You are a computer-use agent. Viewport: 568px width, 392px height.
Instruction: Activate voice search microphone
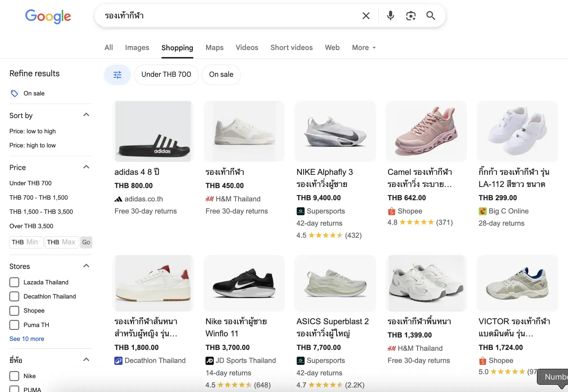(x=390, y=16)
